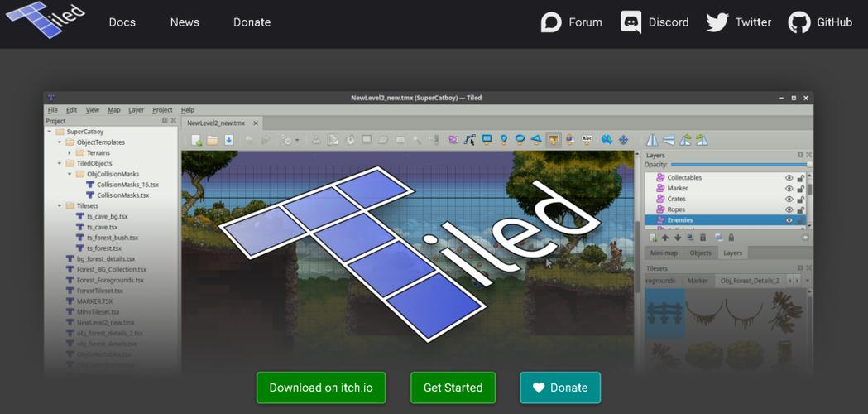Open the File menu
Screen dimensions: 868x414
click(x=53, y=110)
